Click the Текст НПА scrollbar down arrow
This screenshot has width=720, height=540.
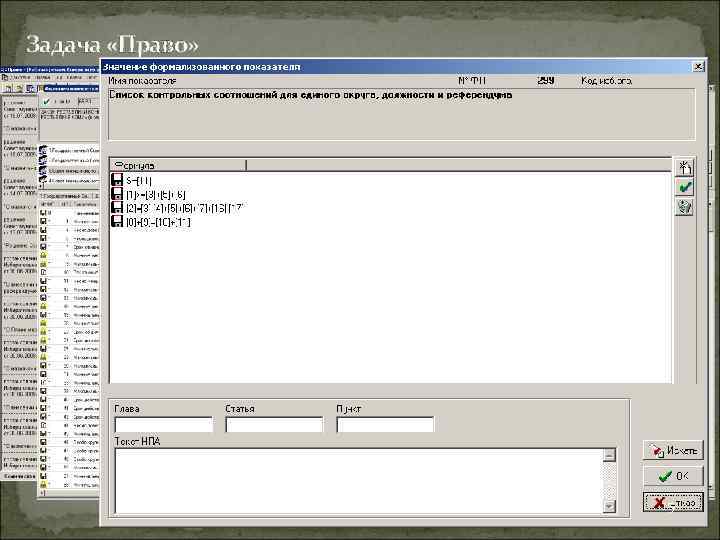point(609,506)
